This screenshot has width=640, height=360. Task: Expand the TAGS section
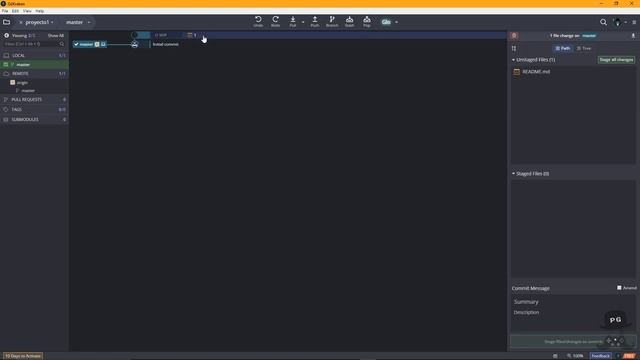coord(34,109)
